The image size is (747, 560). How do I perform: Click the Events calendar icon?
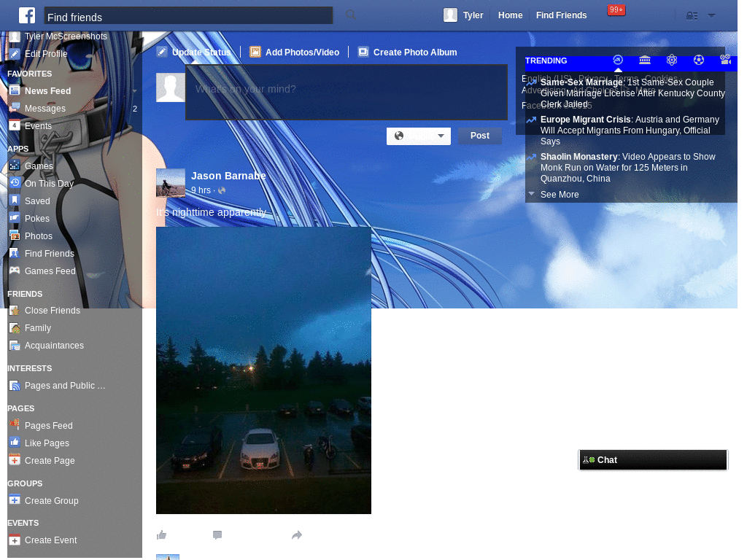(x=15, y=125)
